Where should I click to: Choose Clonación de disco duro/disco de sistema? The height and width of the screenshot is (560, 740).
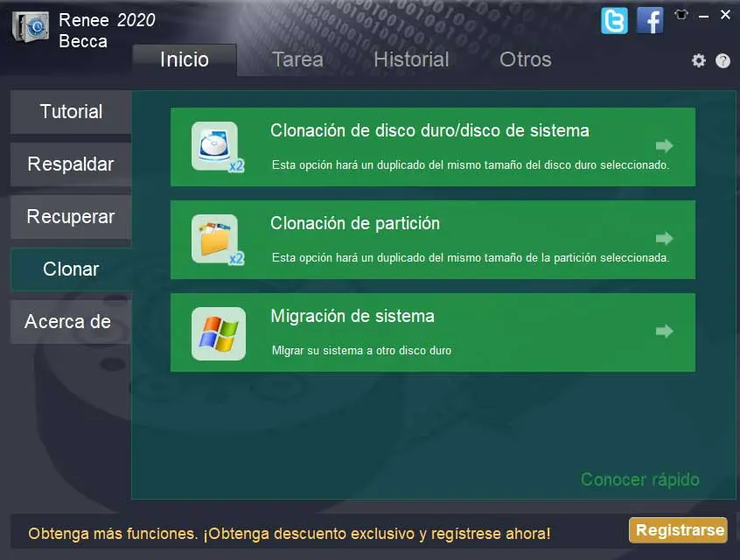(x=433, y=147)
